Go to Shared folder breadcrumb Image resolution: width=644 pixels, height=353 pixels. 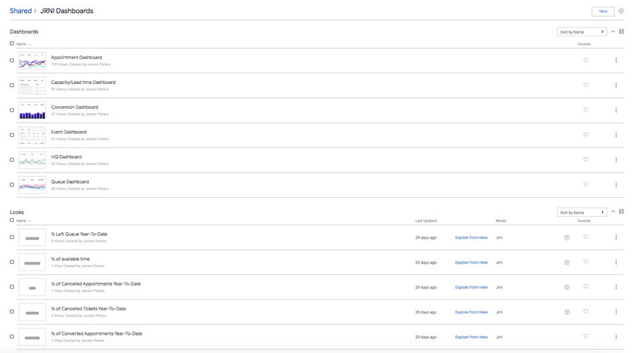click(20, 11)
